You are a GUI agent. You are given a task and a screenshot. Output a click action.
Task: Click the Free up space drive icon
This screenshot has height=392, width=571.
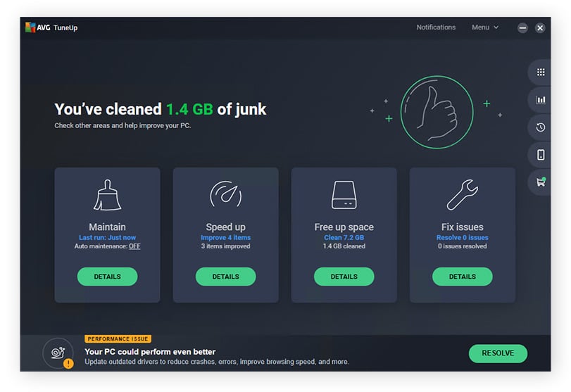344,195
